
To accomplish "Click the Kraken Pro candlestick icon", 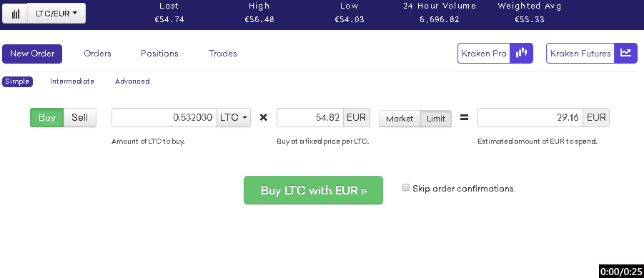I will pyautogui.click(x=521, y=54).
